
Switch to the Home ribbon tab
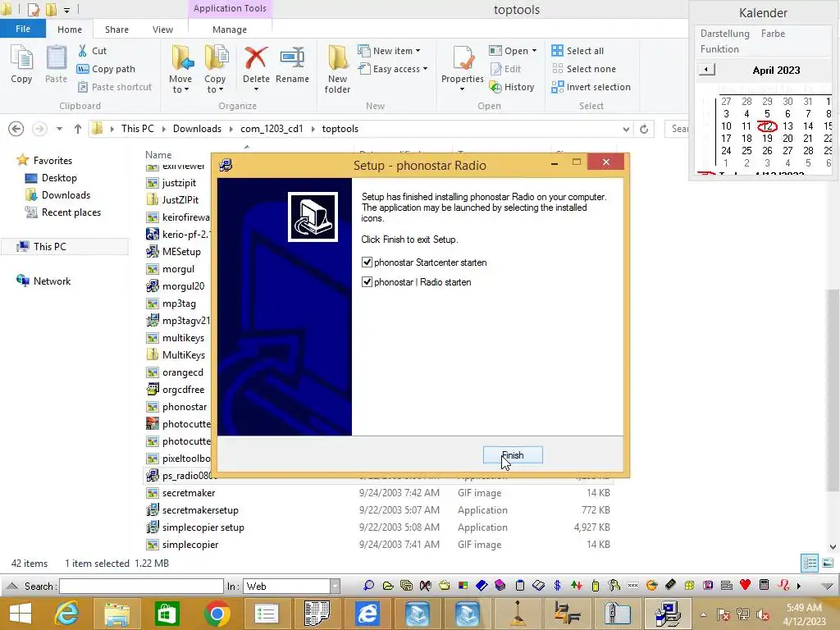(70, 30)
